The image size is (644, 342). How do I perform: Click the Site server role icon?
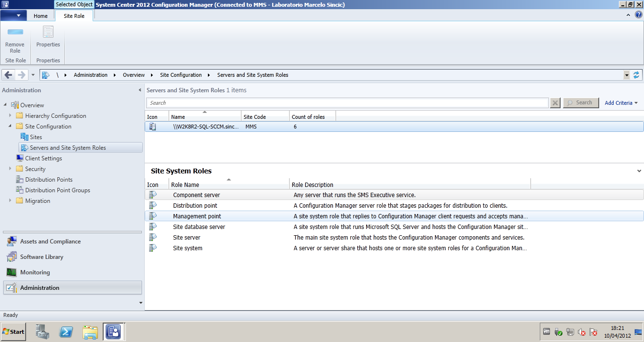(x=152, y=237)
